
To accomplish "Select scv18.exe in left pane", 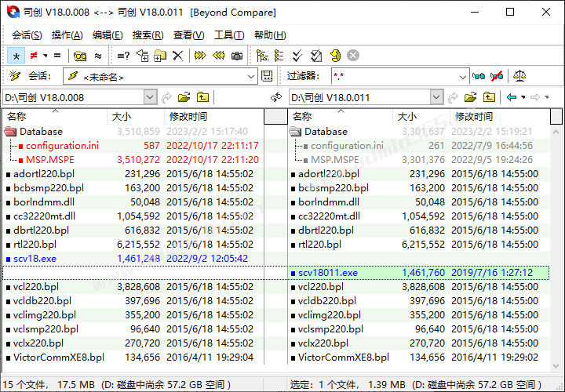I will (35, 259).
